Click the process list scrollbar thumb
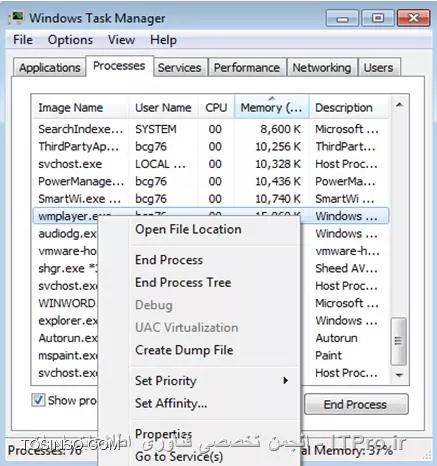Image resolution: width=437 pixels, height=466 pixels. pyautogui.click(x=398, y=341)
